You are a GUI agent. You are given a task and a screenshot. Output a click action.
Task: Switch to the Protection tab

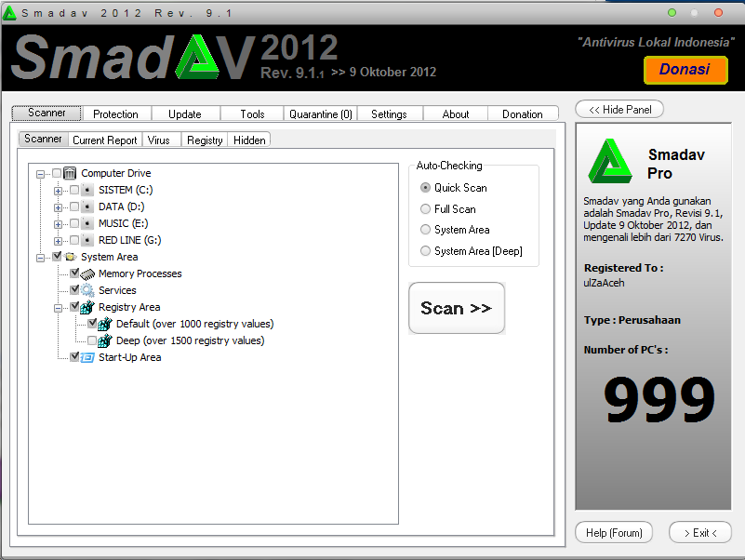tap(116, 114)
